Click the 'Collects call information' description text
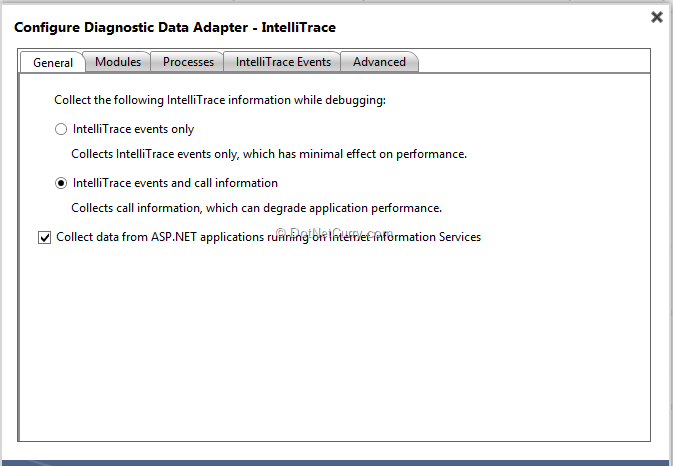Viewport: 673px width, 466px height. coord(256,208)
